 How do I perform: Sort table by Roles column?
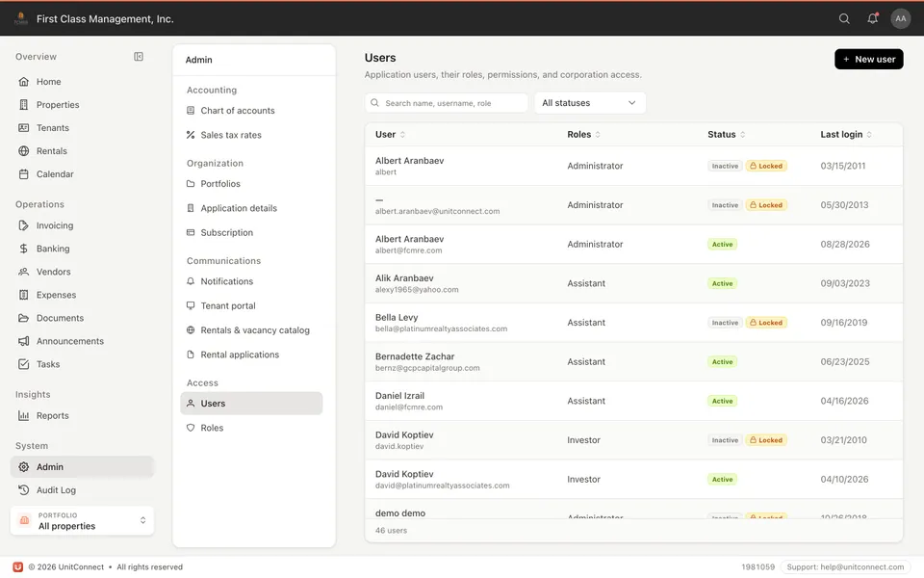[583, 135]
